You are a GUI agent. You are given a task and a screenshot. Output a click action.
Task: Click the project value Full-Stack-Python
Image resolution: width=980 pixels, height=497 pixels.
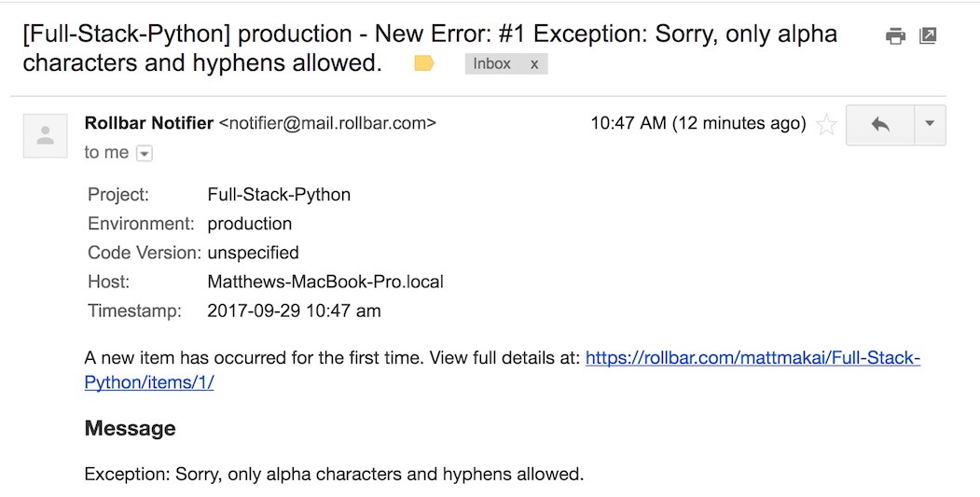(279, 195)
